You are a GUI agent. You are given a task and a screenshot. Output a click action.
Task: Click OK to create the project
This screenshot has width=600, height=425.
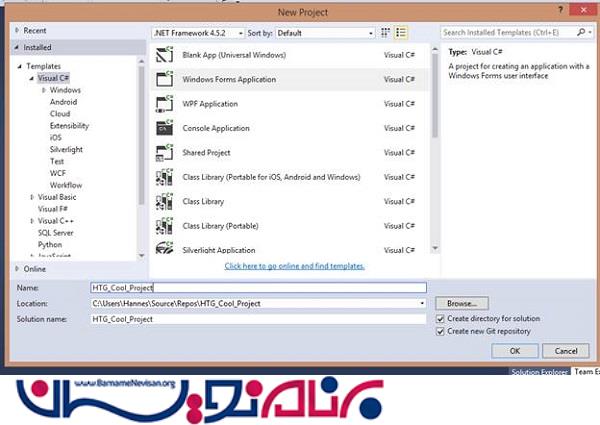[x=515, y=351]
